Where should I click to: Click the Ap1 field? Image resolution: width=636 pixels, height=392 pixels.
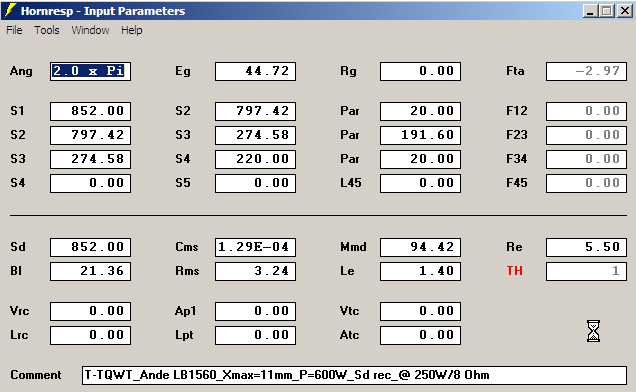point(256,311)
